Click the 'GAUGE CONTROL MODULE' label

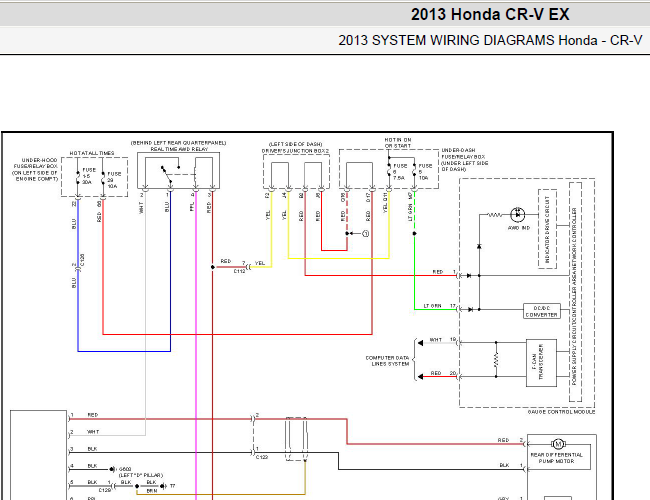click(x=561, y=412)
